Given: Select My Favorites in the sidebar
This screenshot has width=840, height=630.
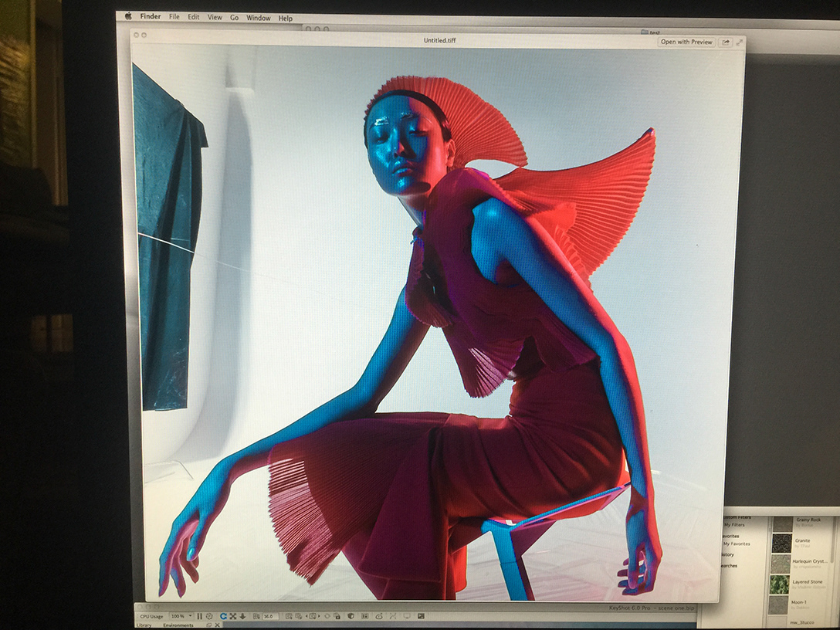Looking at the screenshot, I should click(x=737, y=544).
